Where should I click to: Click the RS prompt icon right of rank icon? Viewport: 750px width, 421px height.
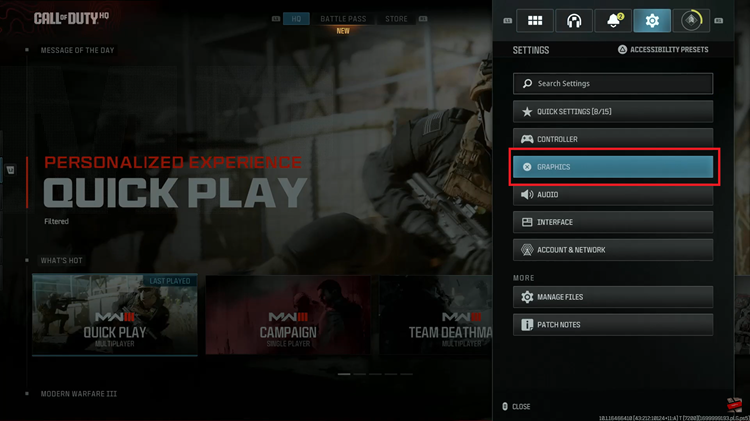pyautogui.click(x=718, y=21)
